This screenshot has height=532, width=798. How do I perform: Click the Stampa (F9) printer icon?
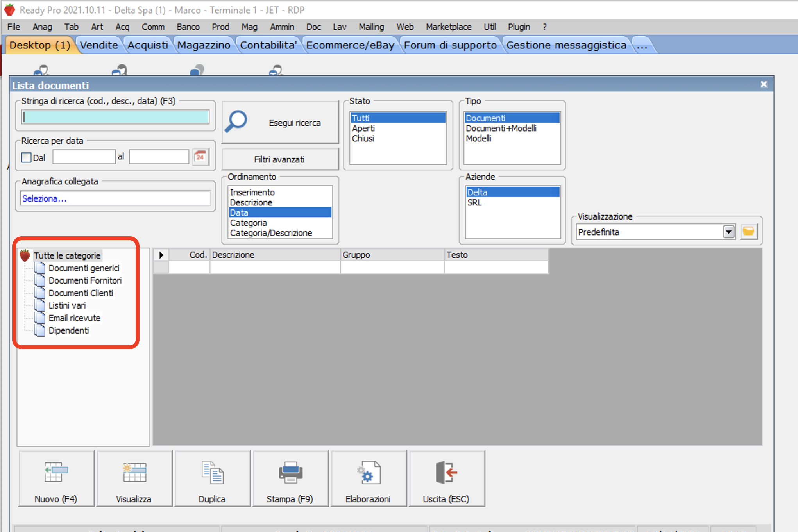(290, 472)
